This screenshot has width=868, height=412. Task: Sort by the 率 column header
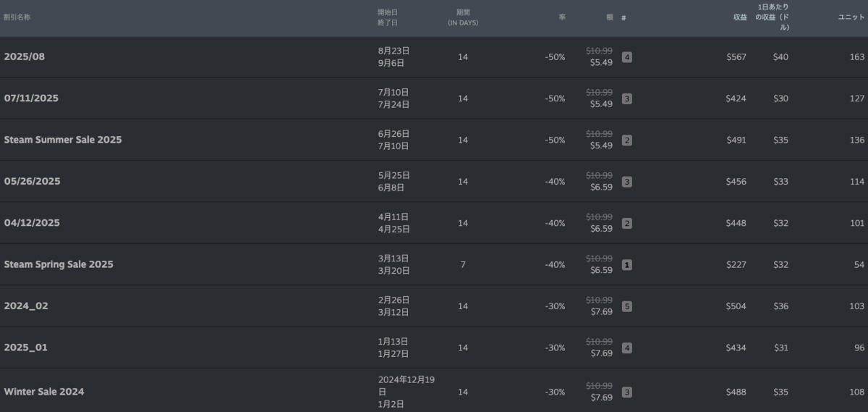(561, 17)
